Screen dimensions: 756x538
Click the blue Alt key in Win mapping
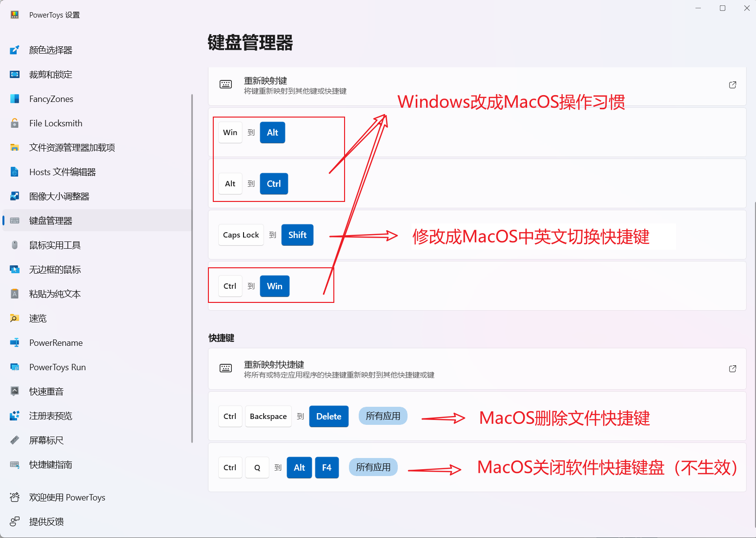click(272, 132)
